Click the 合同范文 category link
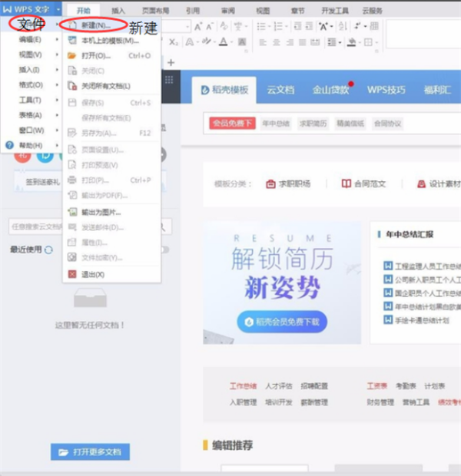461x476 pixels. (363, 184)
